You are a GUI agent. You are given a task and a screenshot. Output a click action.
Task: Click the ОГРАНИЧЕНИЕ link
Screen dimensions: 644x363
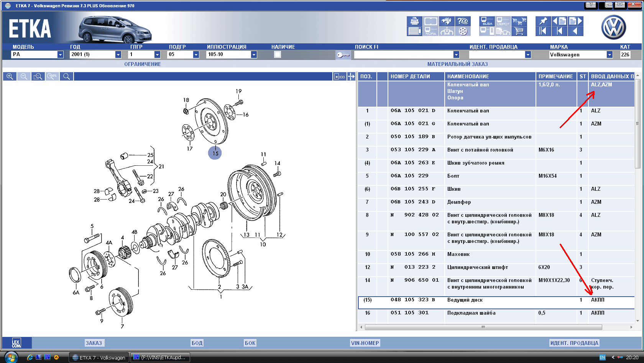click(x=143, y=64)
